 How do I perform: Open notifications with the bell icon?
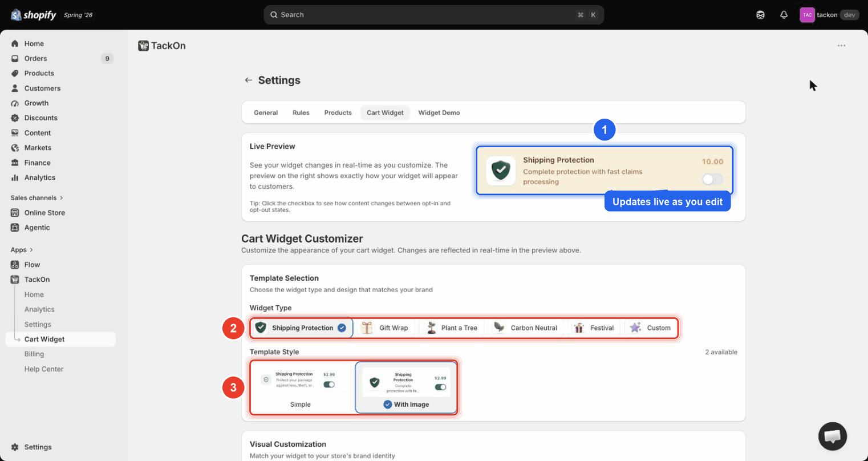pyautogui.click(x=784, y=15)
